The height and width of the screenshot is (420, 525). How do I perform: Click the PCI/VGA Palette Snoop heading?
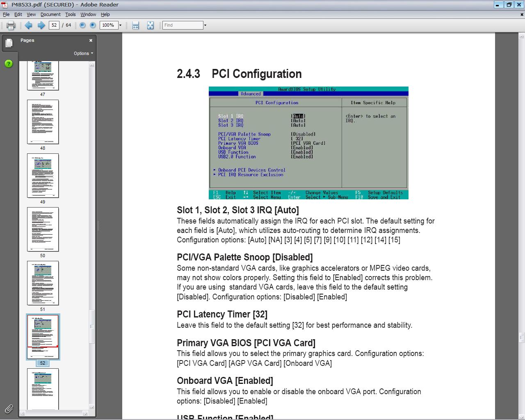(x=244, y=257)
